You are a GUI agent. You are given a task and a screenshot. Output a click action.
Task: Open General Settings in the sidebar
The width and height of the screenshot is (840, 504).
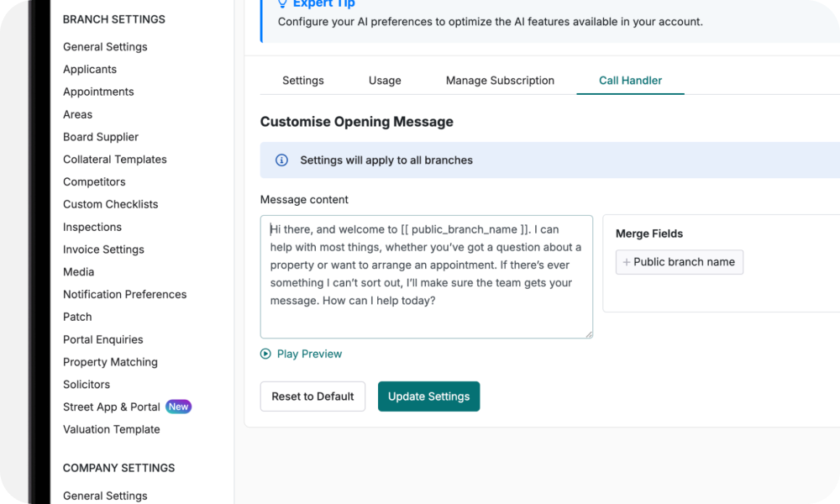pos(105,46)
